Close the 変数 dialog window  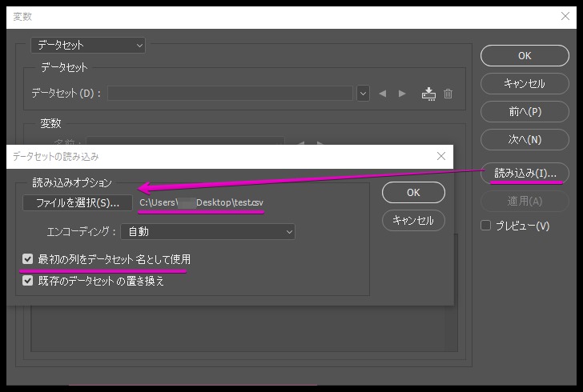pyautogui.click(x=567, y=17)
